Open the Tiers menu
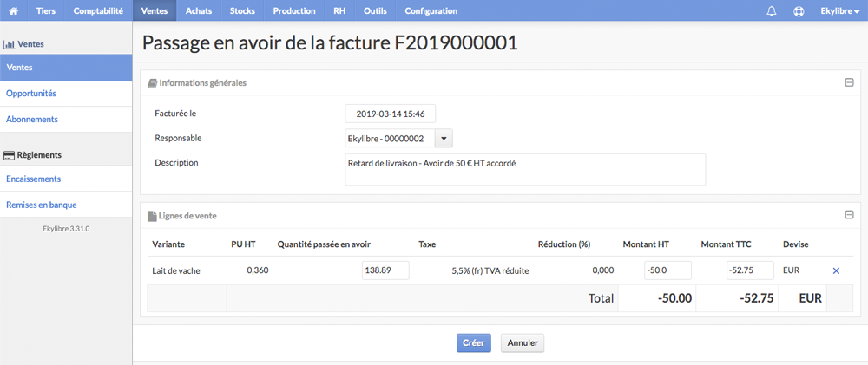 click(x=46, y=11)
